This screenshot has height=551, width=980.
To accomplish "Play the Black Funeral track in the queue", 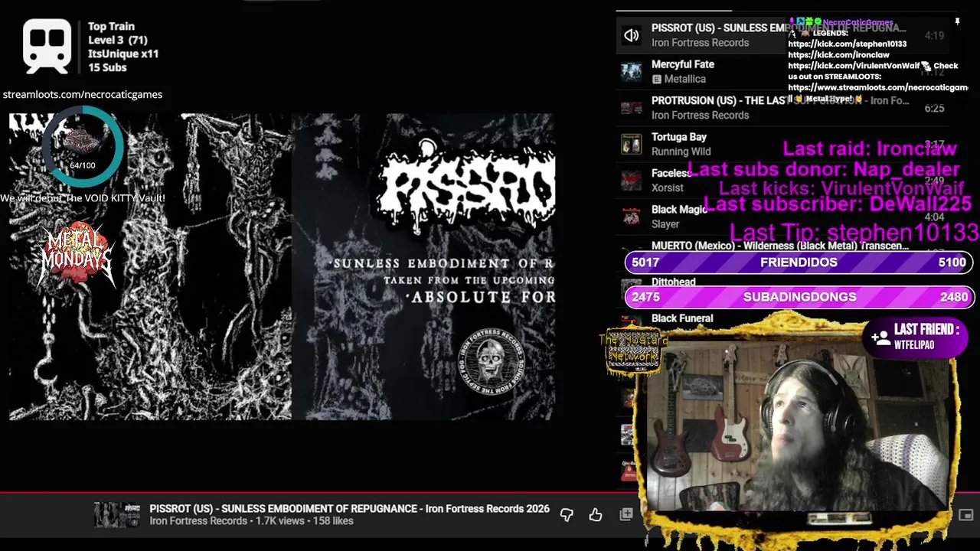I will (682, 318).
